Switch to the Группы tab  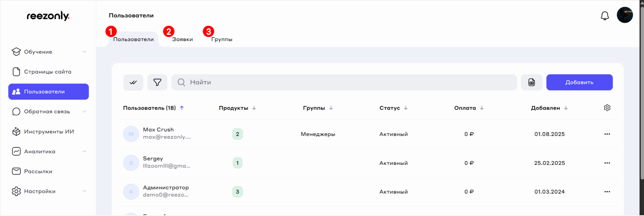click(x=222, y=40)
